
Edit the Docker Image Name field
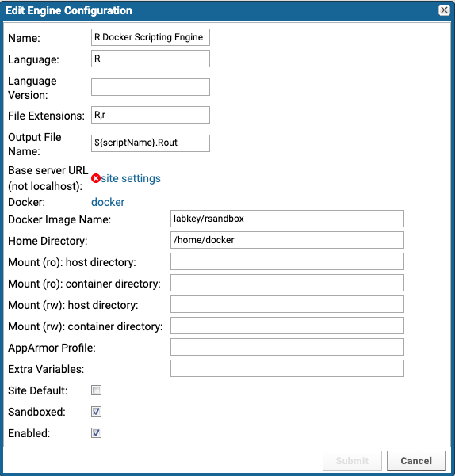click(287, 219)
